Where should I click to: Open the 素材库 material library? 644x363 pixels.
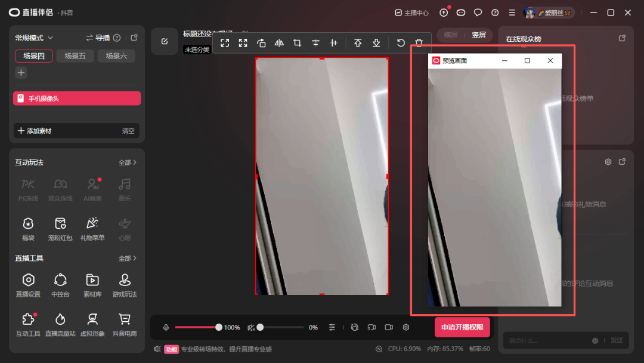point(92,285)
